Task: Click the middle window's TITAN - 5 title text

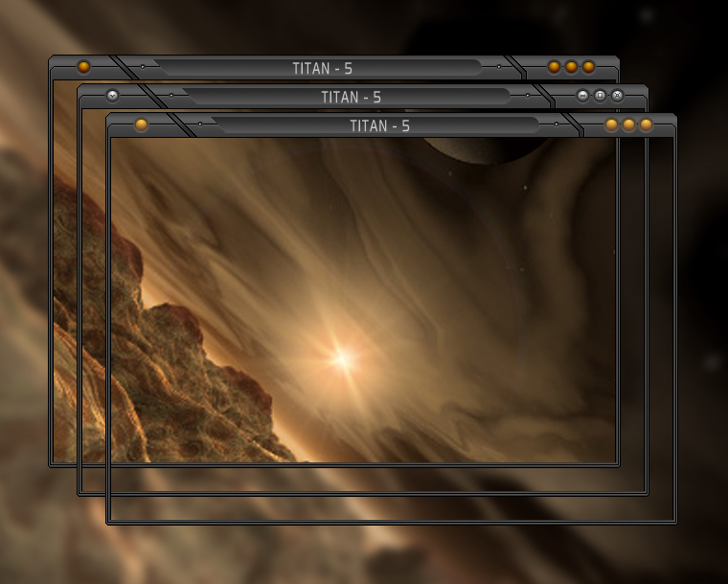Action: coord(351,97)
